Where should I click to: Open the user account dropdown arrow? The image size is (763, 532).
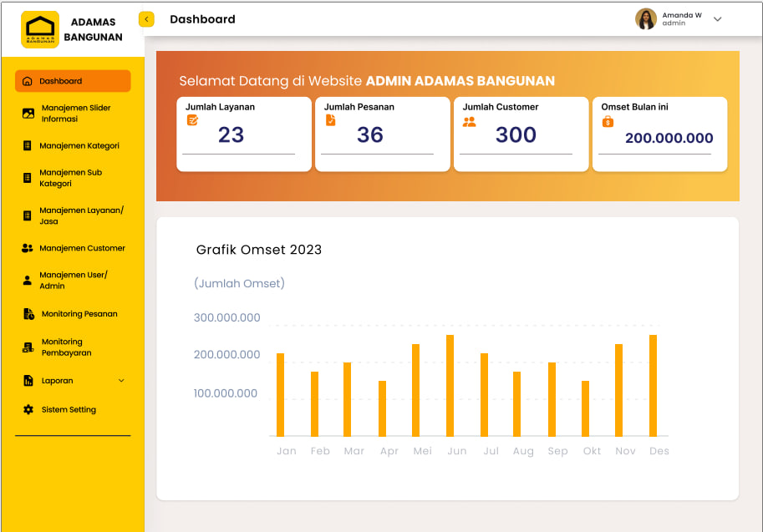[x=717, y=19]
